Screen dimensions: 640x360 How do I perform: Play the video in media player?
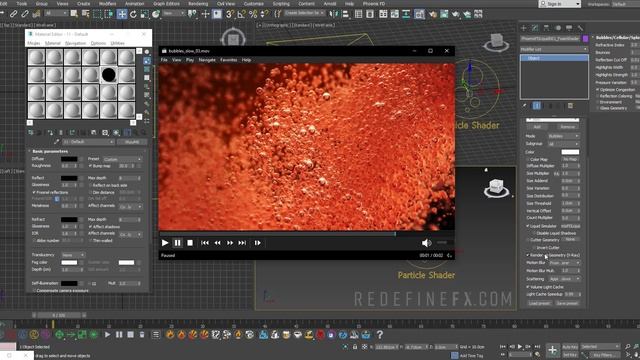(165, 243)
